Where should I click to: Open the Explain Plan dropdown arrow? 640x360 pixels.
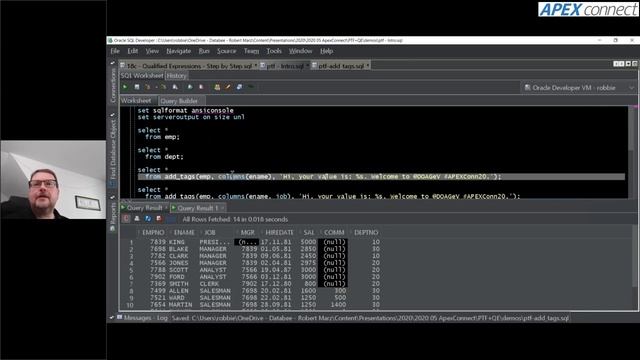[x=156, y=87]
